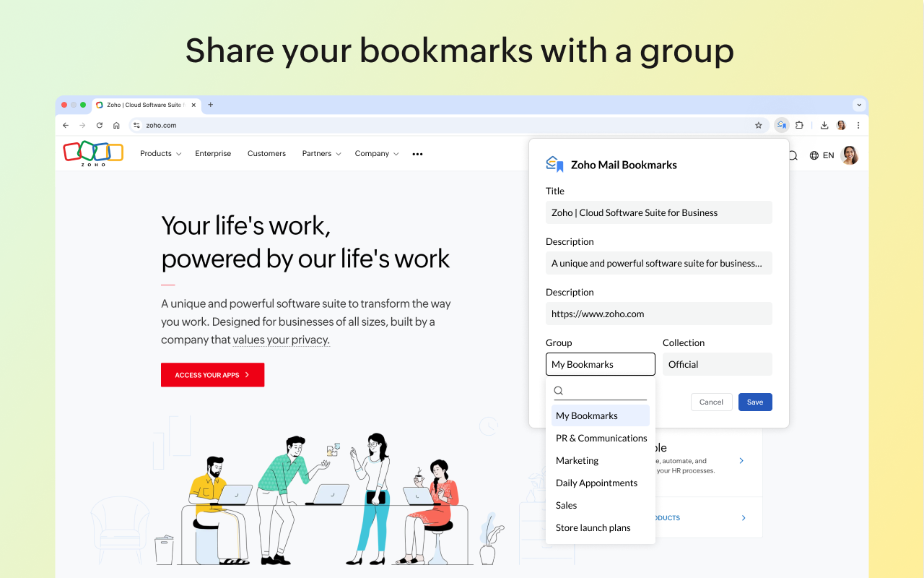Select My Bookmarks from the group list
The width and height of the screenshot is (924, 578).
coord(587,415)
